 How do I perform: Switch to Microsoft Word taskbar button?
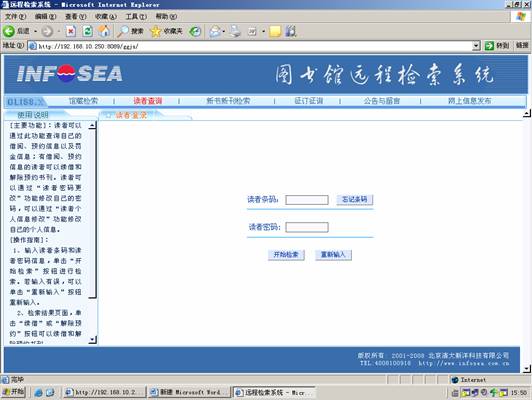click(x=189, y=392)
